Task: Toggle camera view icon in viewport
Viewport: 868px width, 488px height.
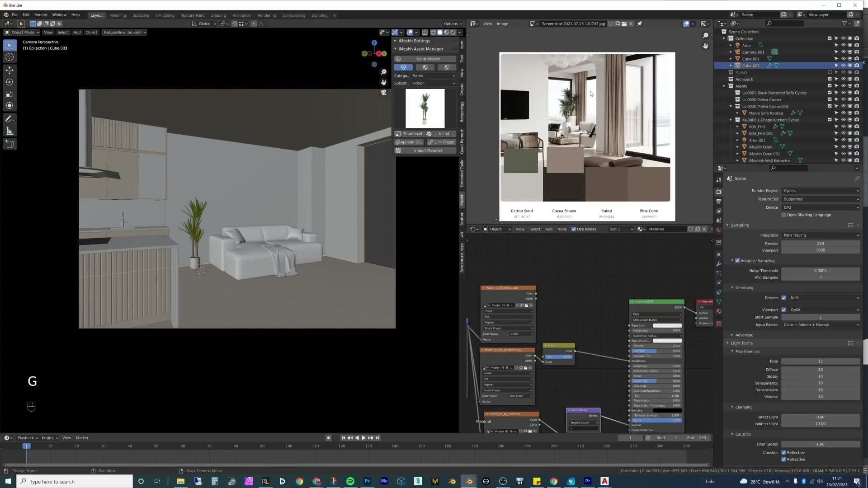Action: pyautogui.click(x=383, y=93)
